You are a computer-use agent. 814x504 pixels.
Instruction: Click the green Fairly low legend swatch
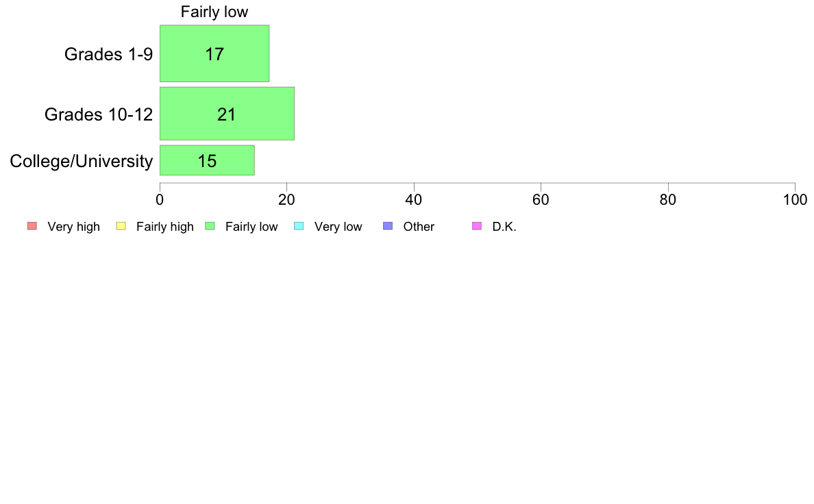[210, 226]
